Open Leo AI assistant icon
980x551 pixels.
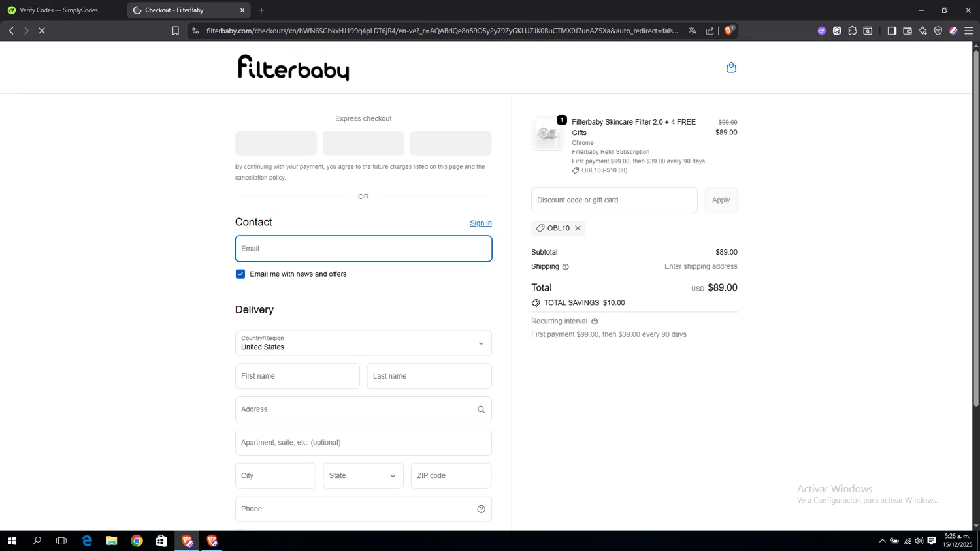(x=923, y=31)
